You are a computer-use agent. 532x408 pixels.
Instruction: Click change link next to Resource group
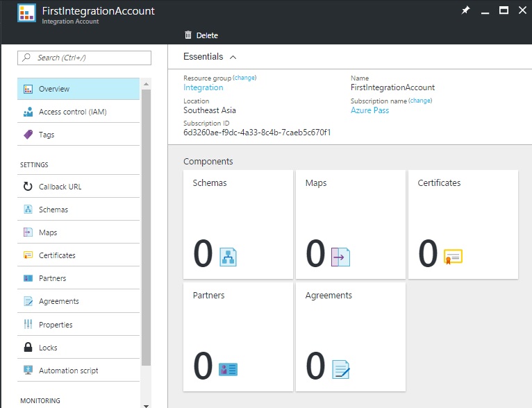coord(244,78)
